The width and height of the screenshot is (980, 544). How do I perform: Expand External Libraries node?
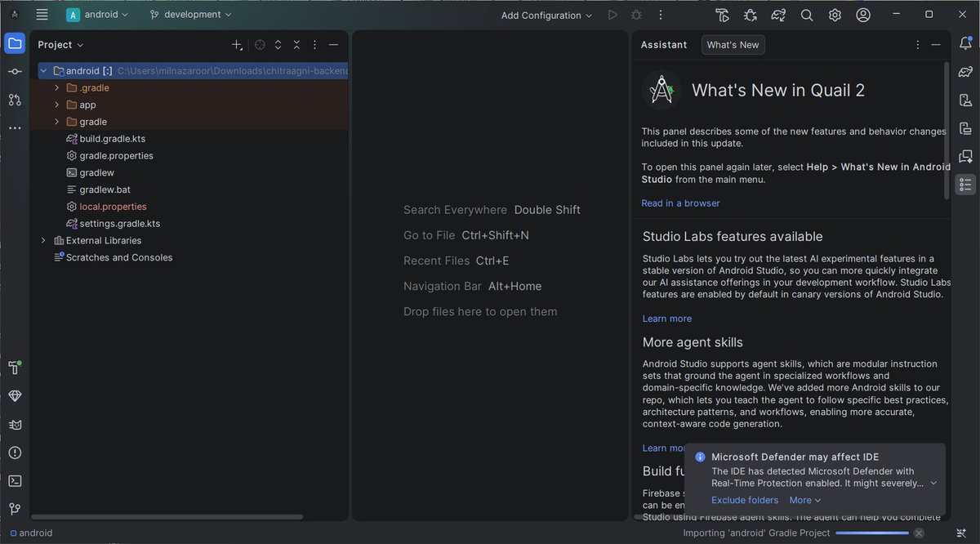click(43, 241)
